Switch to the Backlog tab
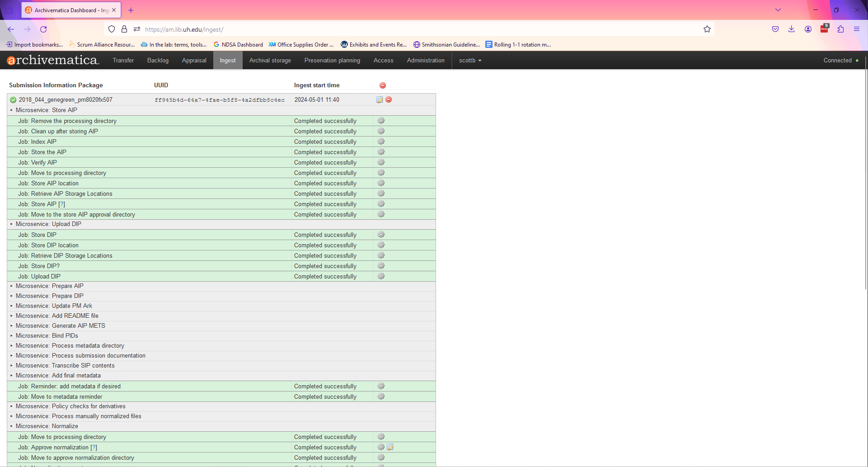This screenshot has height=467, width=868. coord(158,60)
